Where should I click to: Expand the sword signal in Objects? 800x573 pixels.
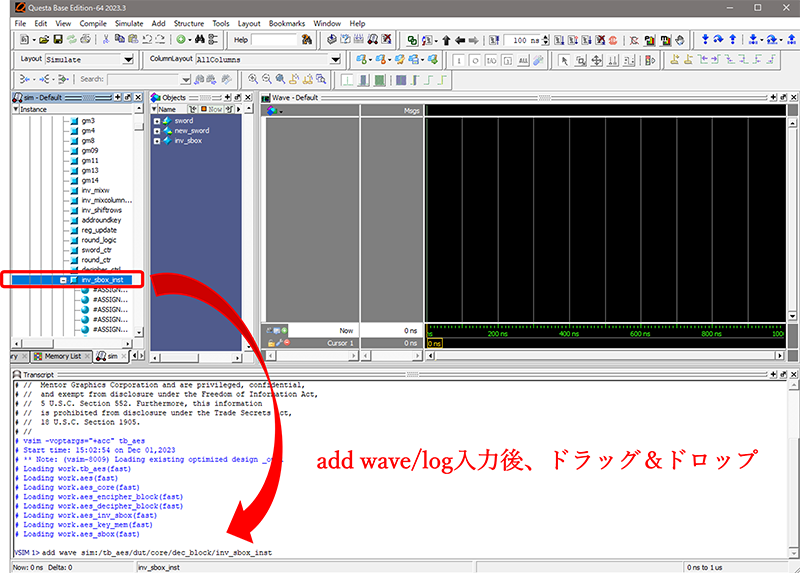pos(157,121)
